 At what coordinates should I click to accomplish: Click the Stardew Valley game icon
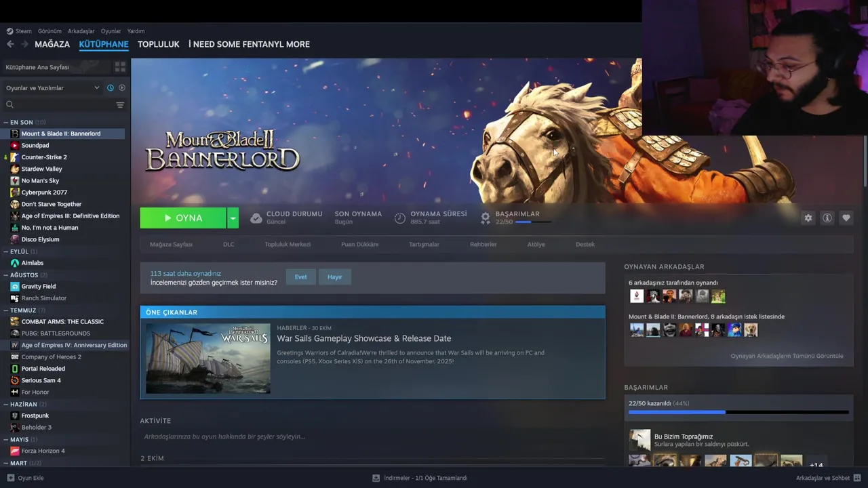(x=15, y=169)
